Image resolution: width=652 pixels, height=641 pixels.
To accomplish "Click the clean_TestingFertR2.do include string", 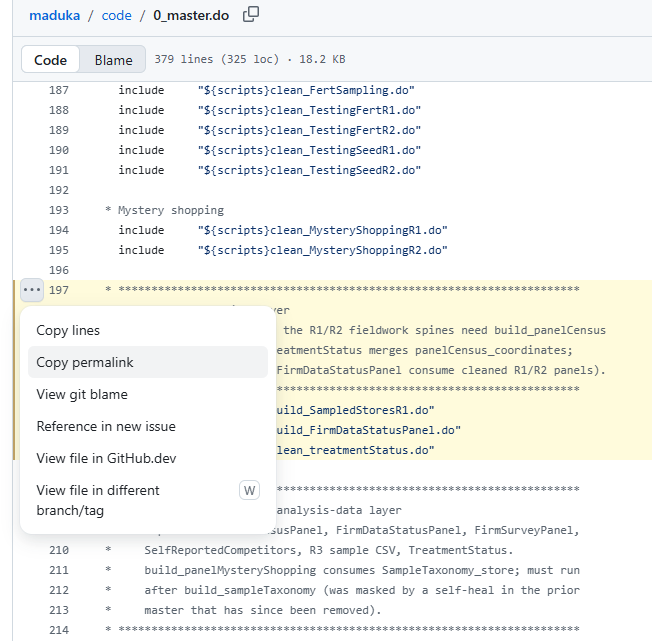I will click(309, 130).
